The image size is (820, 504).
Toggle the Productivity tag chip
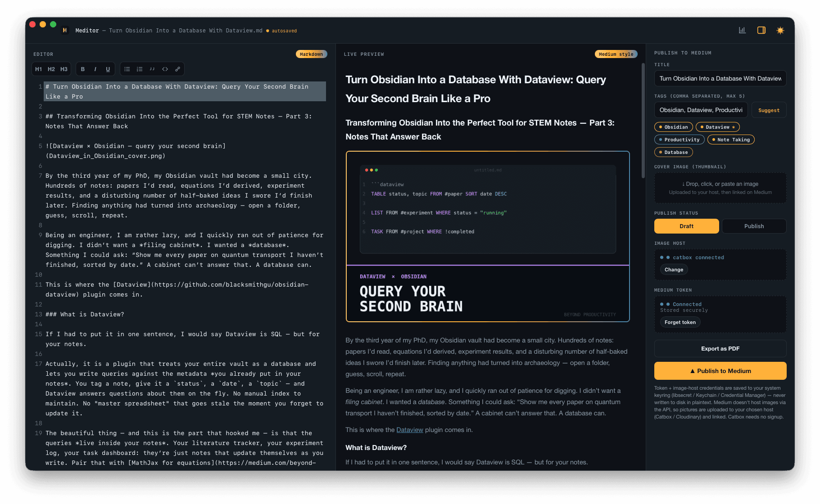tap(679, 139)
